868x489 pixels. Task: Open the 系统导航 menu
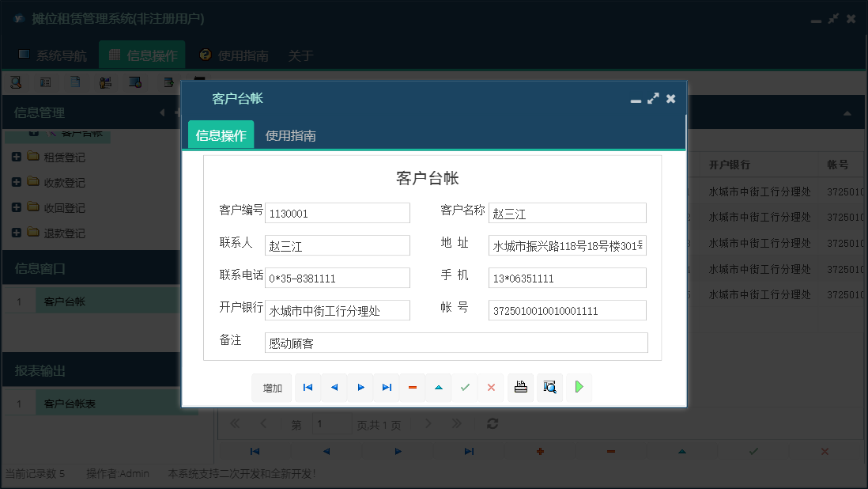60,55
